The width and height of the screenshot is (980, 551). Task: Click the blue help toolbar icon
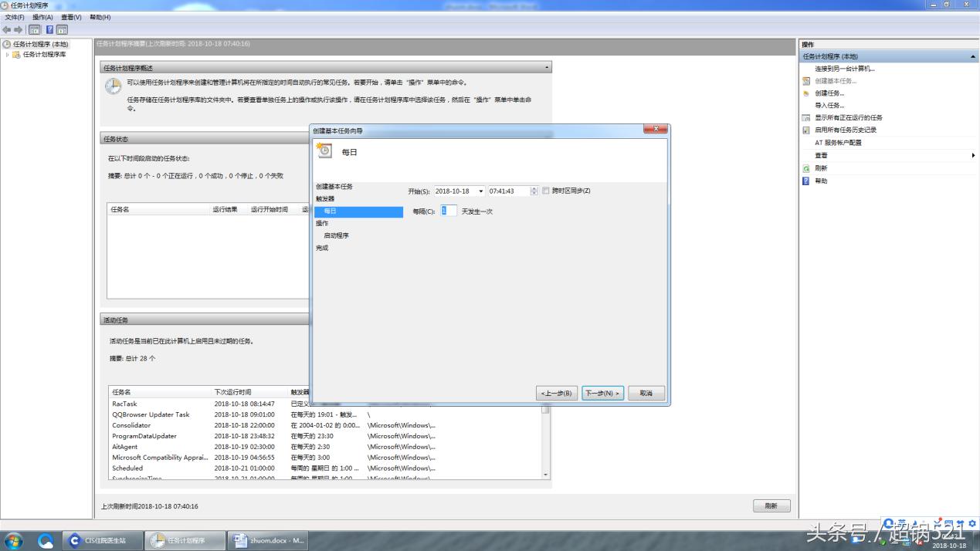point(49,29)
